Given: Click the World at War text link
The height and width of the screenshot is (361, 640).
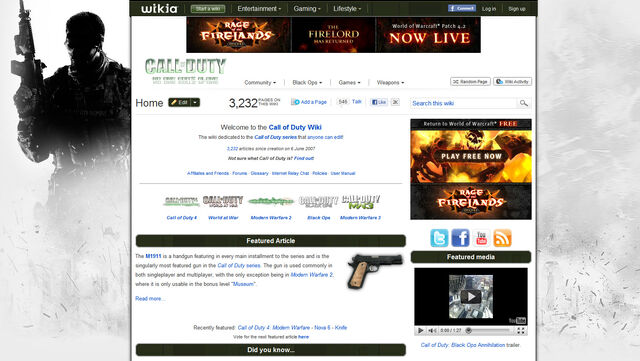Looking at the screenshot, I should click(x=223, y=218).
